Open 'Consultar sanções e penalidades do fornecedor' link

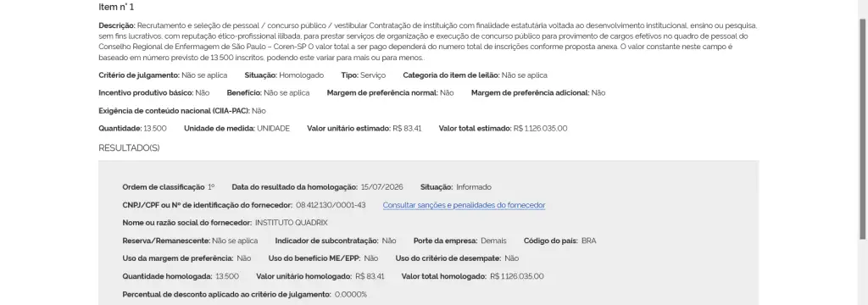(464, 205)
